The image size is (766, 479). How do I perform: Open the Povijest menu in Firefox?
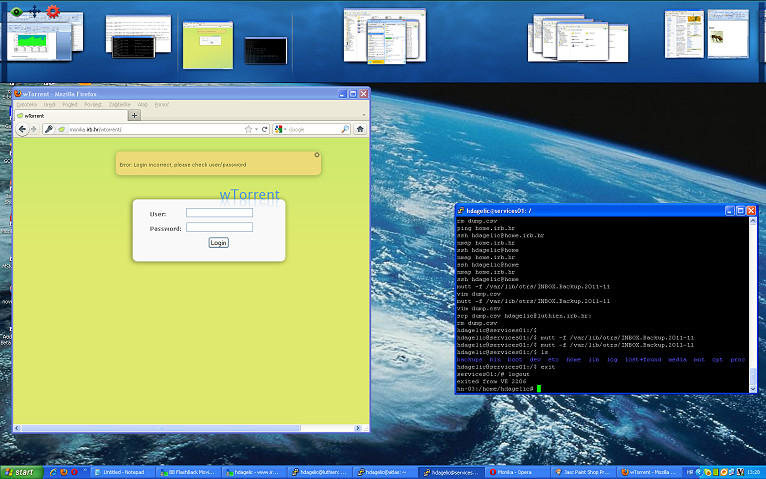pyautogui.click(x=93, y=104)
